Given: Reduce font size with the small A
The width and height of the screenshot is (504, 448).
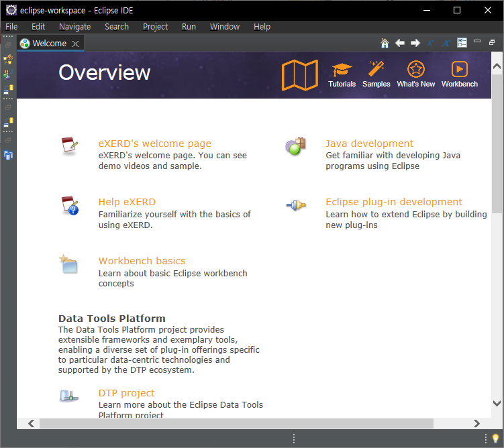Looking at the screenshot, I should tap(430, 43).
